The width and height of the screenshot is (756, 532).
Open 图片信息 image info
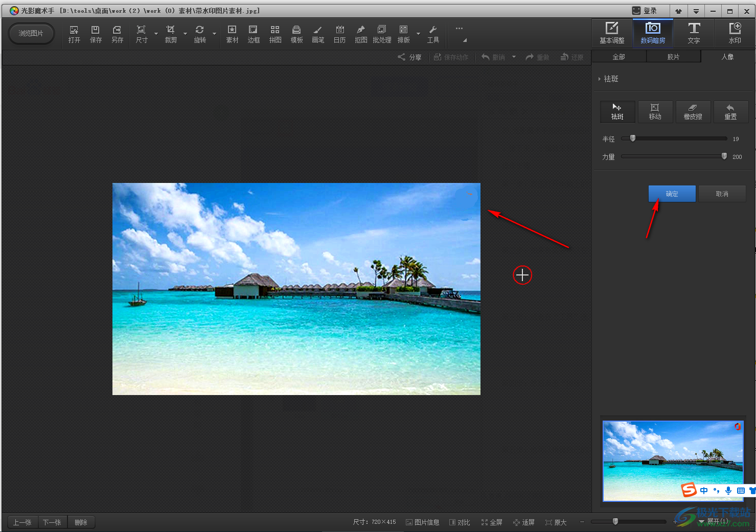(422, 522)
